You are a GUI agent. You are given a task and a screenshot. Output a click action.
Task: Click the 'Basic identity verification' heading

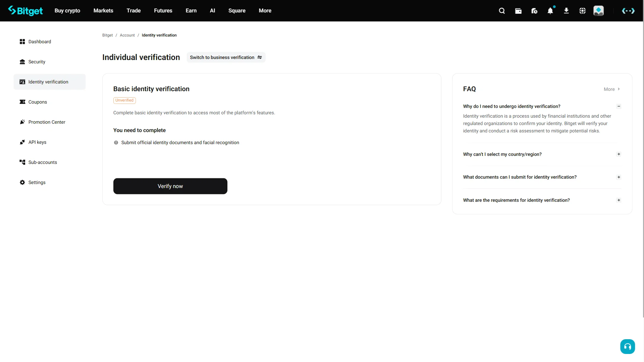(x=151, y=89)
